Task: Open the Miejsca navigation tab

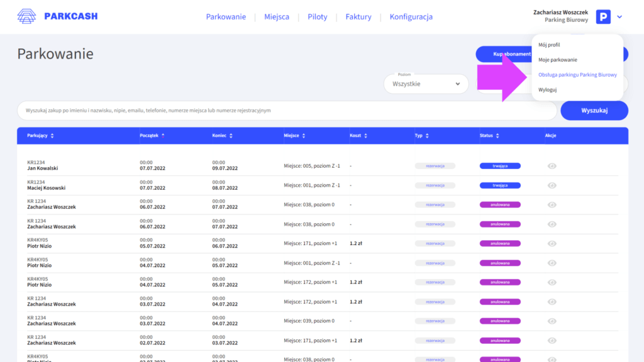Action: point(277,17)
